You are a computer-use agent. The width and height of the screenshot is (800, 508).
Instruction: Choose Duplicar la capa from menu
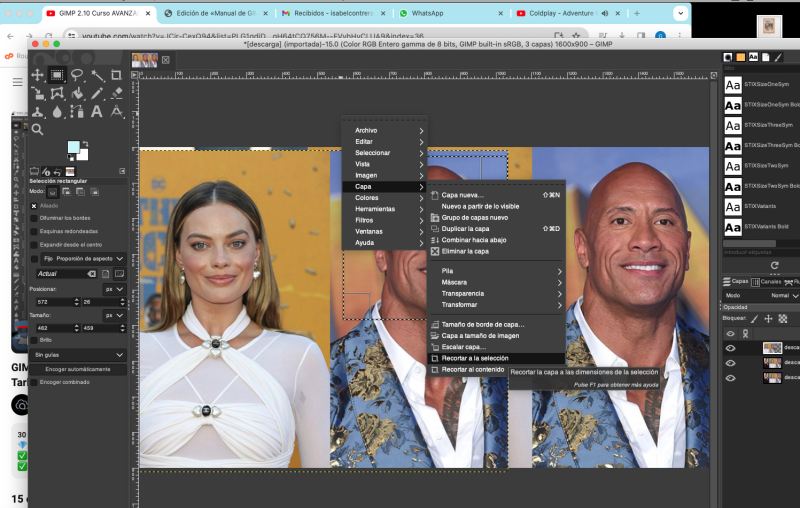pos(465,229)
